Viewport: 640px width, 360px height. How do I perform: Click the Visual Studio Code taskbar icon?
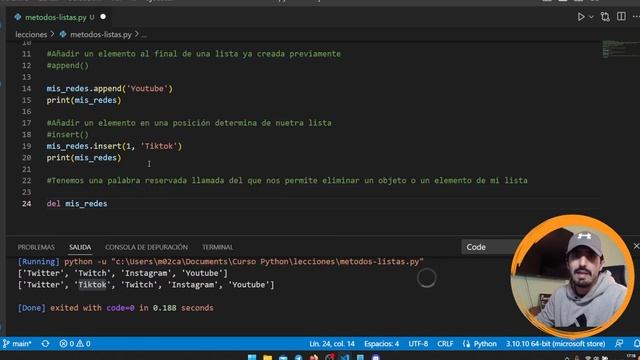[345, 358]
